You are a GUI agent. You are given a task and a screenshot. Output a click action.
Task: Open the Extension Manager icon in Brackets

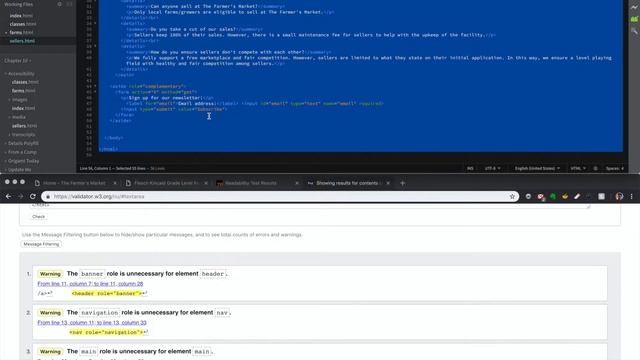[634, 19]
